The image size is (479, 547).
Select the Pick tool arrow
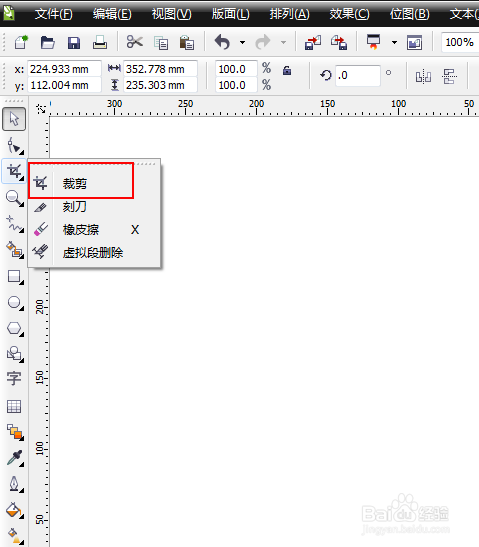[x=14, y=119]
